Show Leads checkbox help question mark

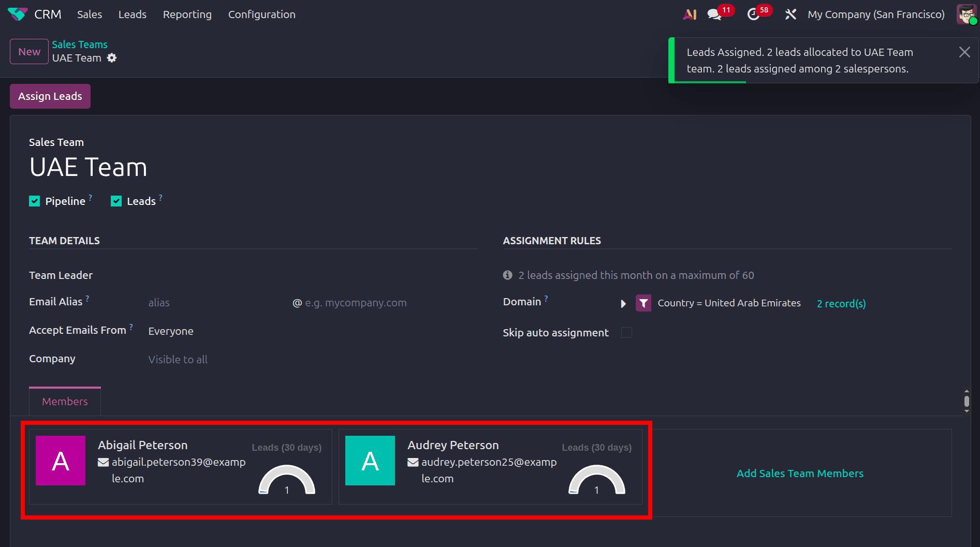point(160,197)
